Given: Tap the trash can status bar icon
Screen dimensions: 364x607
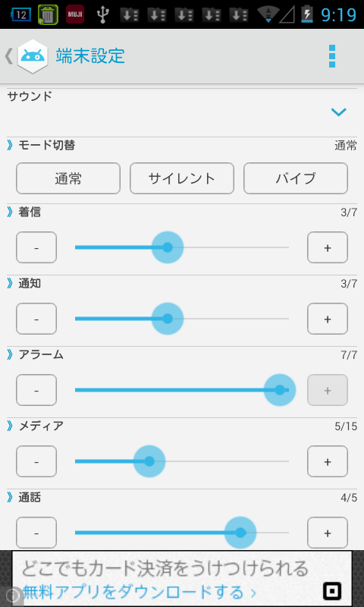Looking at the screenshot, I should [x=48, y=14].
